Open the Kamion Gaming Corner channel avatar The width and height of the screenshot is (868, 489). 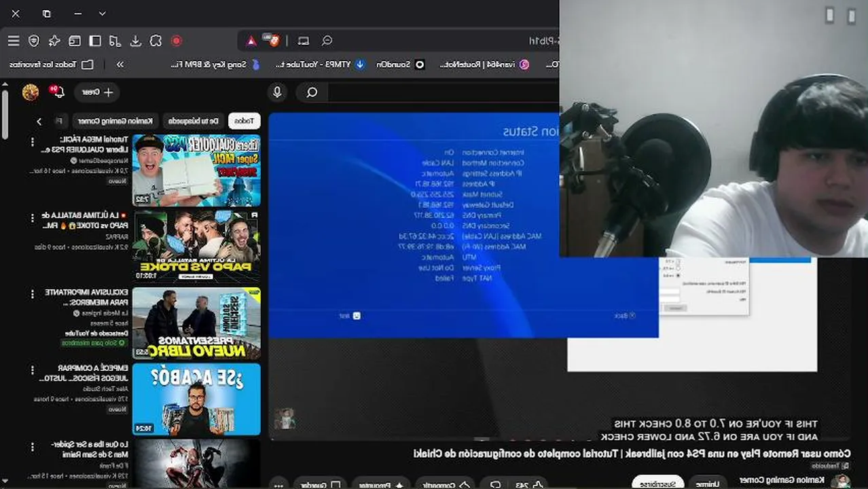point(841,482)
